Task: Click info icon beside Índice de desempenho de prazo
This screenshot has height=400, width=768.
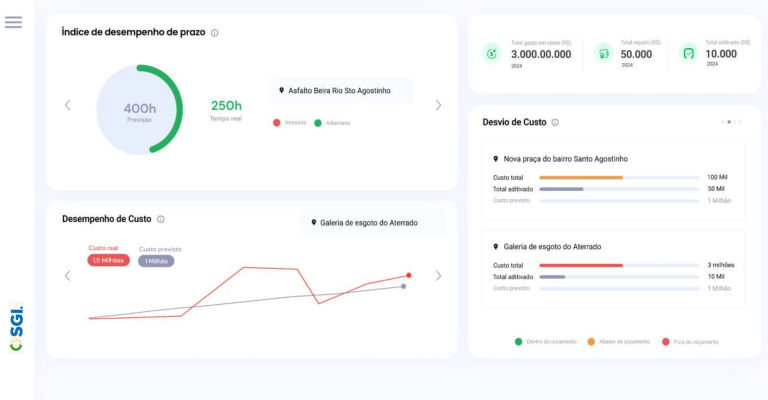Action: tap(215, 33)
